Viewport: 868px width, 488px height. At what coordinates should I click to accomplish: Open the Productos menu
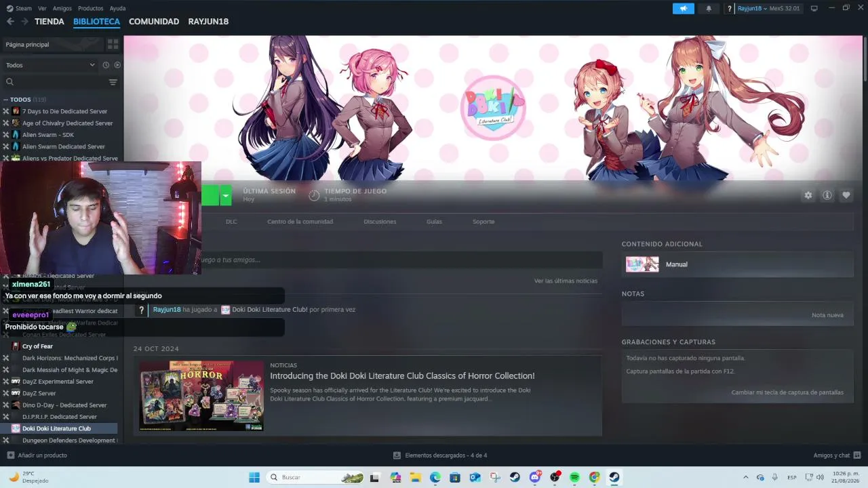[91, 8]
